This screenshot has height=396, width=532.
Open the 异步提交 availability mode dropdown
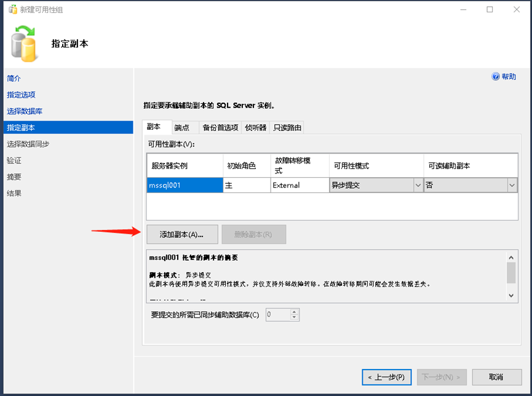coord(376,185)
